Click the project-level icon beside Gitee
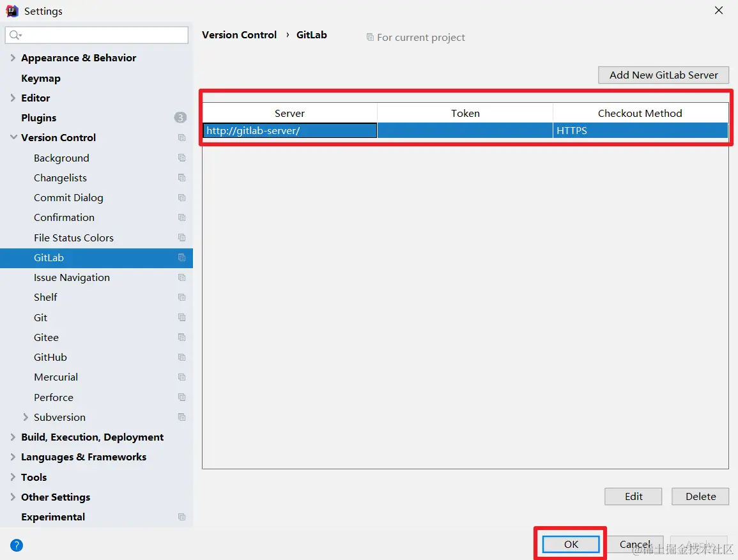The image size is (738, 560). pos(181,338)
